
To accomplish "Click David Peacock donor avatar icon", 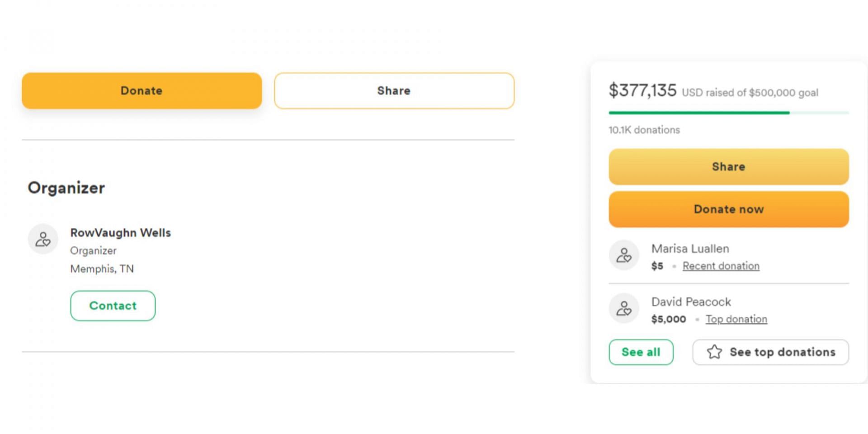I will pos(624,308).
